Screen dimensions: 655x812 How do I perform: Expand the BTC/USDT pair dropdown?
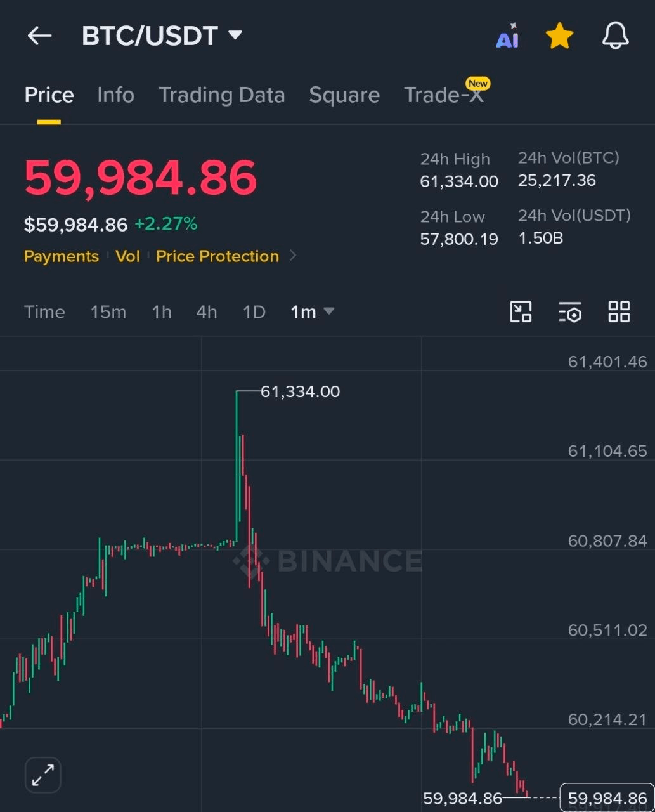[235, 35]
